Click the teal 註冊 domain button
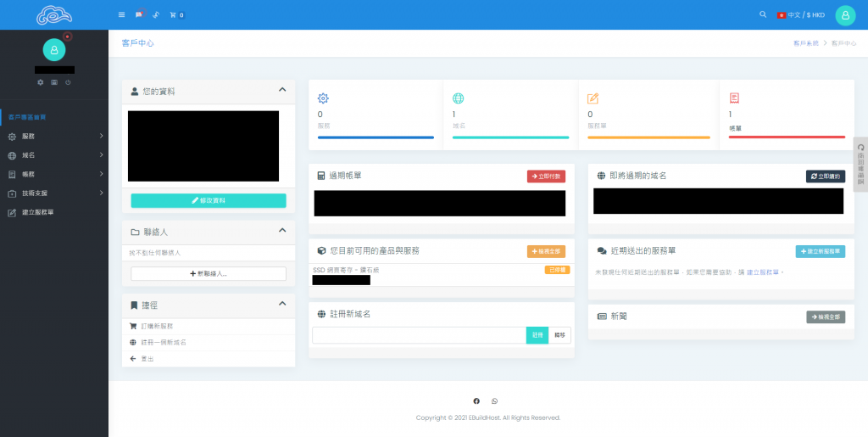Viewport: 868px width, 437px height. [537, 335]
